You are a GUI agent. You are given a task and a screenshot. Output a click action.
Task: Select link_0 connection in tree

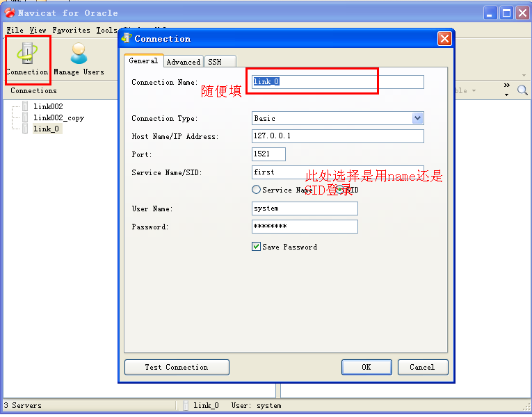(47, 129)
